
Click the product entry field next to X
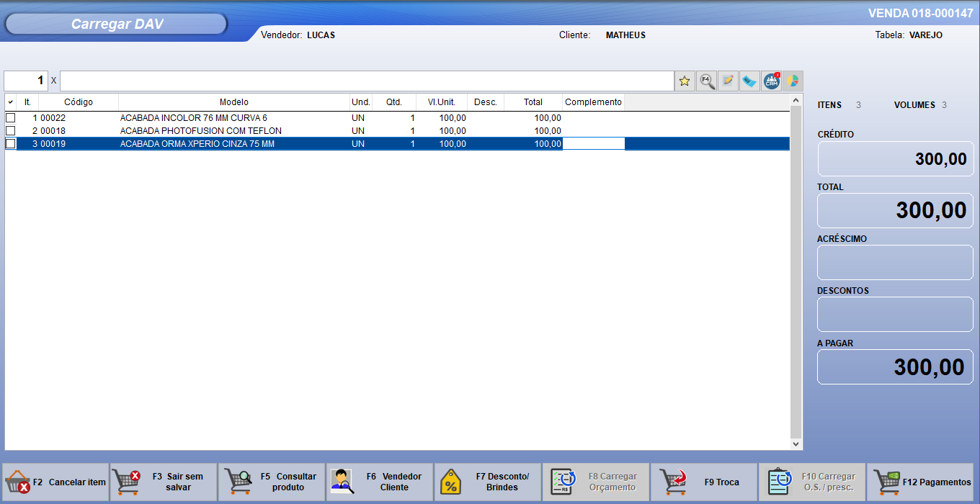[x=367, y=81]
